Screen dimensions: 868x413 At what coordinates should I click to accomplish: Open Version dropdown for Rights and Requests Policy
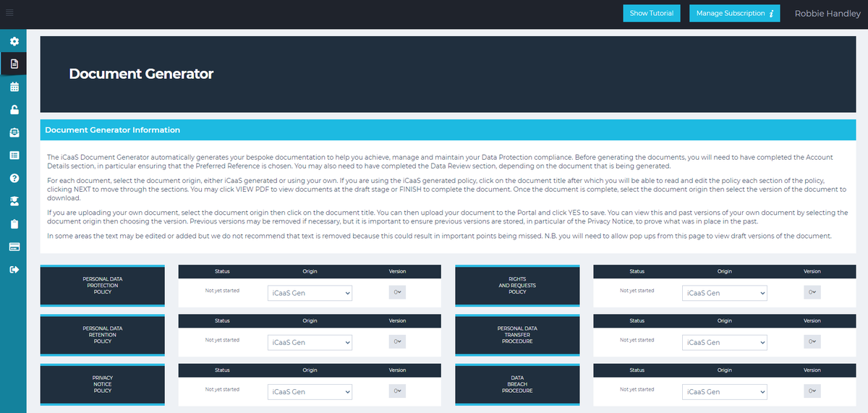(812, 292)
